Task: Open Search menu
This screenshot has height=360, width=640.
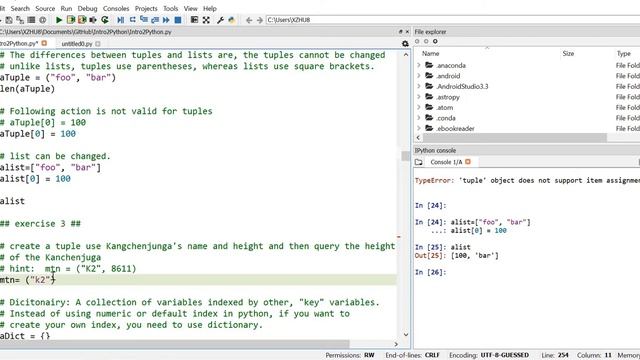Action: [20, 8]
